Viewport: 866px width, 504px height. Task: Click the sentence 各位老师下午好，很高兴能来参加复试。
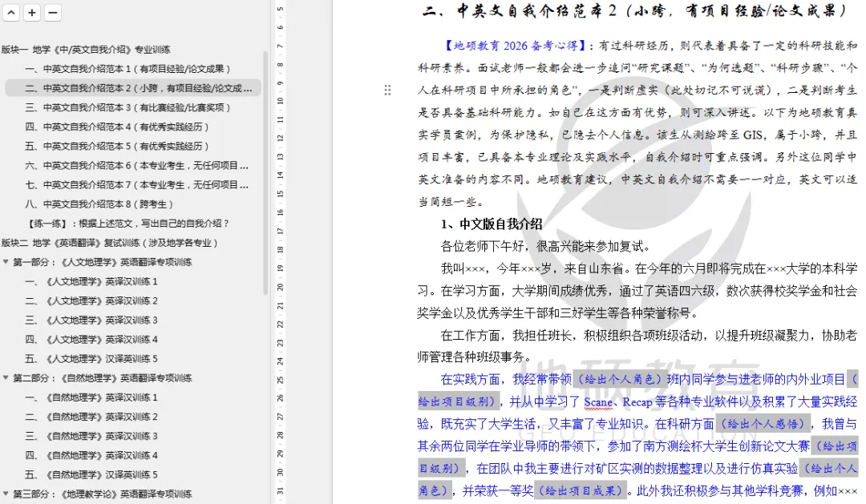coord(548,246)
